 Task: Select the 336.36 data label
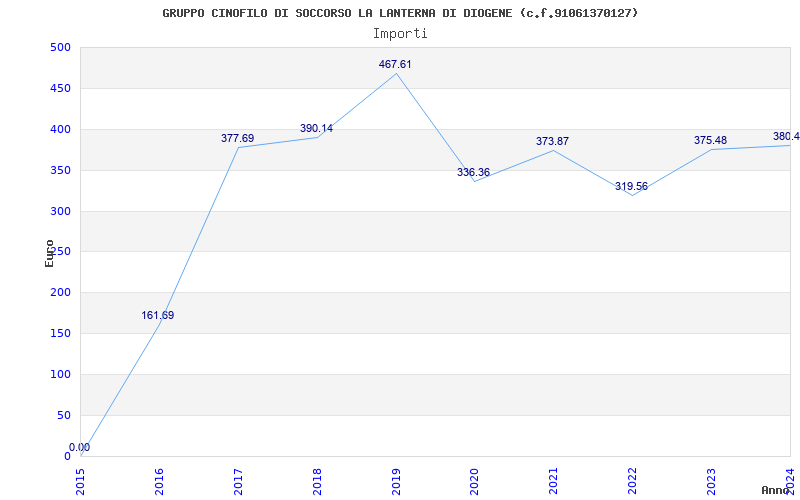473,172
